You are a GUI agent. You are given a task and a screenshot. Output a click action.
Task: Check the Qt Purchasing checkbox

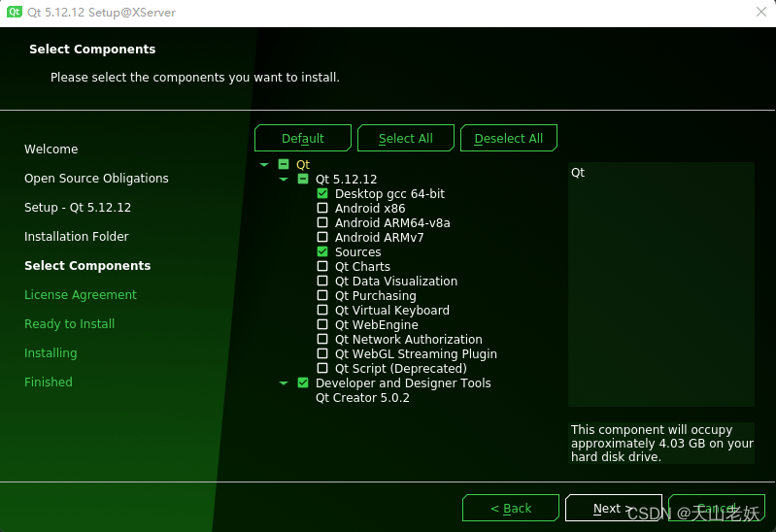click(322, 295)
